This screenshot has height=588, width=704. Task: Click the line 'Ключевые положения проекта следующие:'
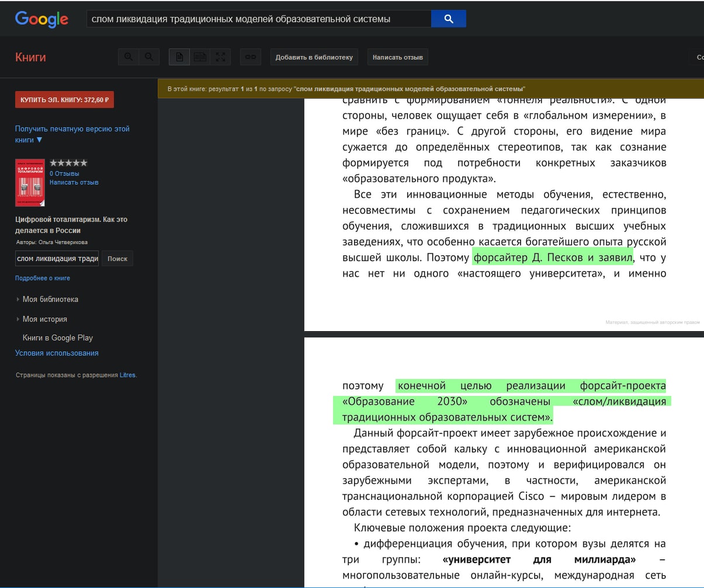(462, 528)
